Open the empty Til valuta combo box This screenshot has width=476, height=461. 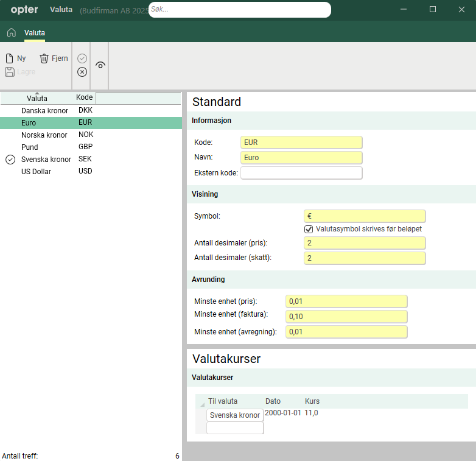[x=235, y=428]
